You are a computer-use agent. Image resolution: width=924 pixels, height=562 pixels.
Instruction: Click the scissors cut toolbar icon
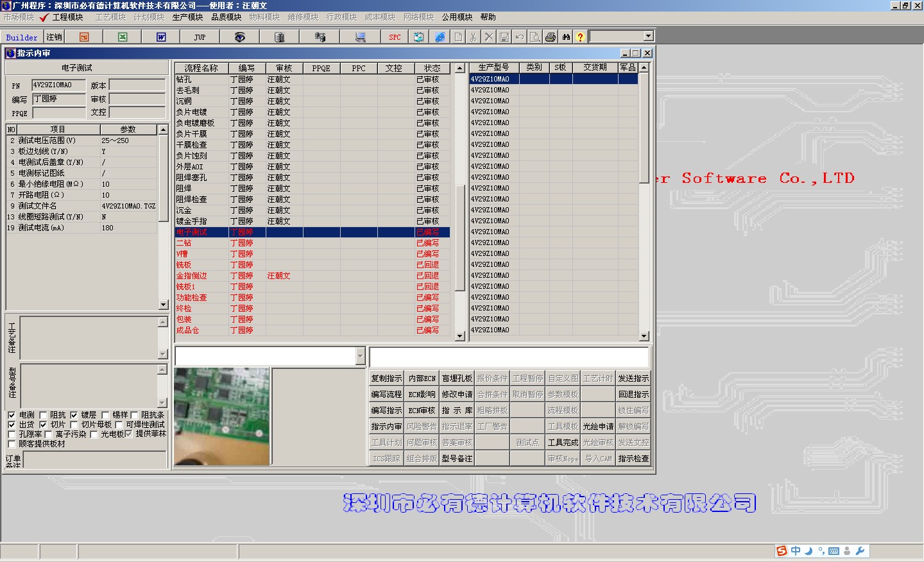pyautogui.click(x=474, y=37)
